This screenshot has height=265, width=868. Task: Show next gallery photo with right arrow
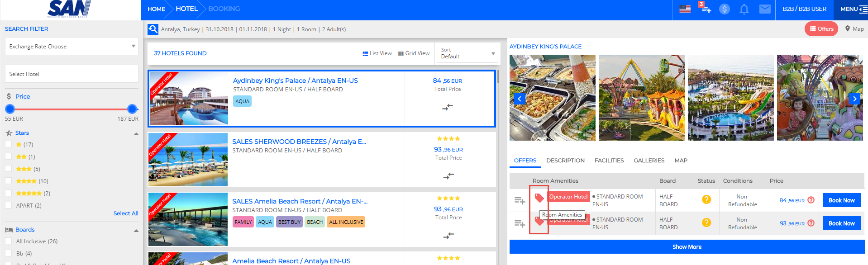[854, 99]
